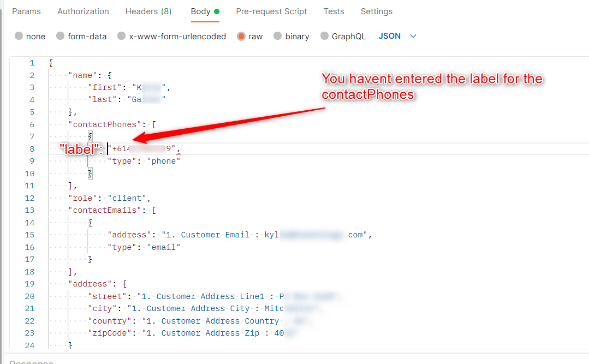Click line number 24 in gutter
Screen dimensions: 589x364
click(x=29, y=345)
